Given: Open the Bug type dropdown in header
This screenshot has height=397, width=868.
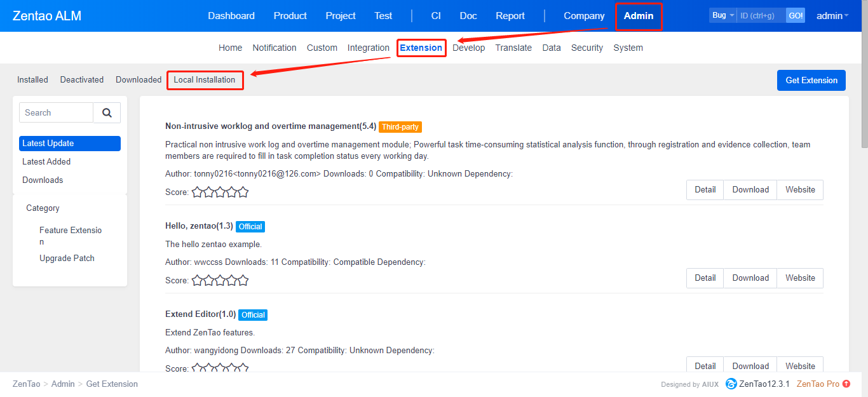Looking at the screenshot, I should [722, 15].
